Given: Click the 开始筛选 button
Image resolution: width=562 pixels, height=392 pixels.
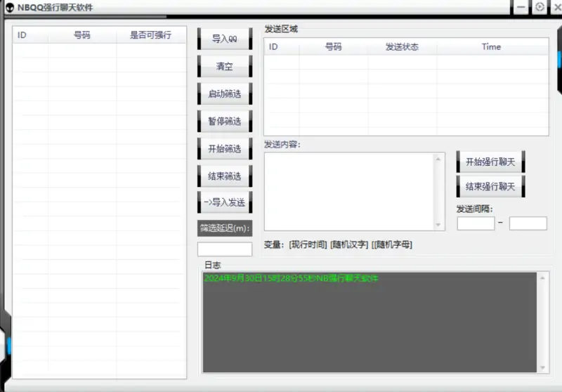Looking at the screenshot, I should pyautogui.click(x=225, y=149).
